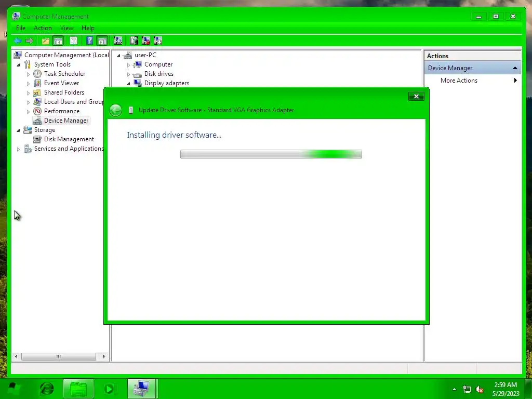Click the Event Viewer icon
This screenshot has height=399, width=532.
pyautogui.click(x=37, y=83)
